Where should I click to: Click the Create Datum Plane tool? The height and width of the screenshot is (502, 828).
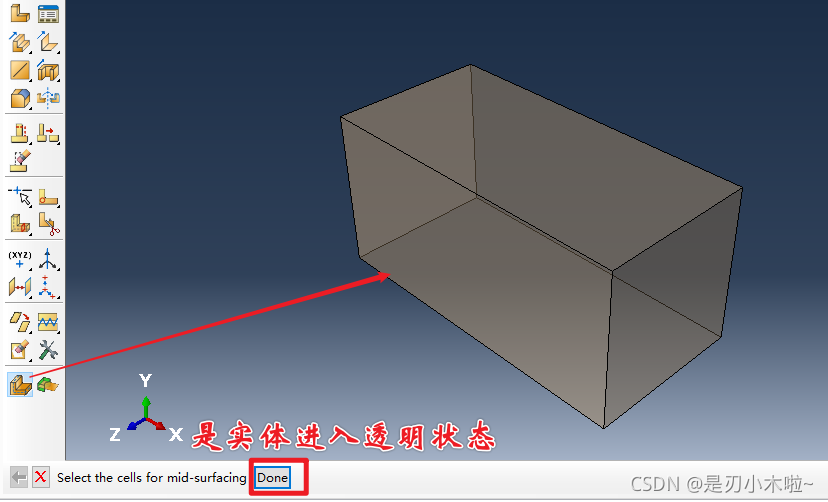tap(20, 288)
